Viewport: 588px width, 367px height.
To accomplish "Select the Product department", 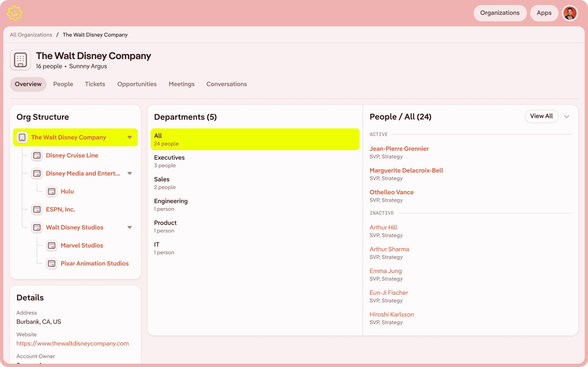I will (255, 226).
